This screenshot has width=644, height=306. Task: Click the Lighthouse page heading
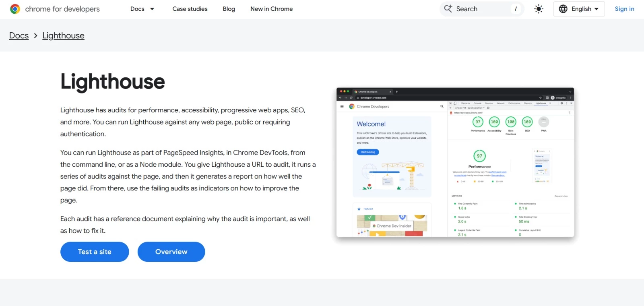pos(113,82)
